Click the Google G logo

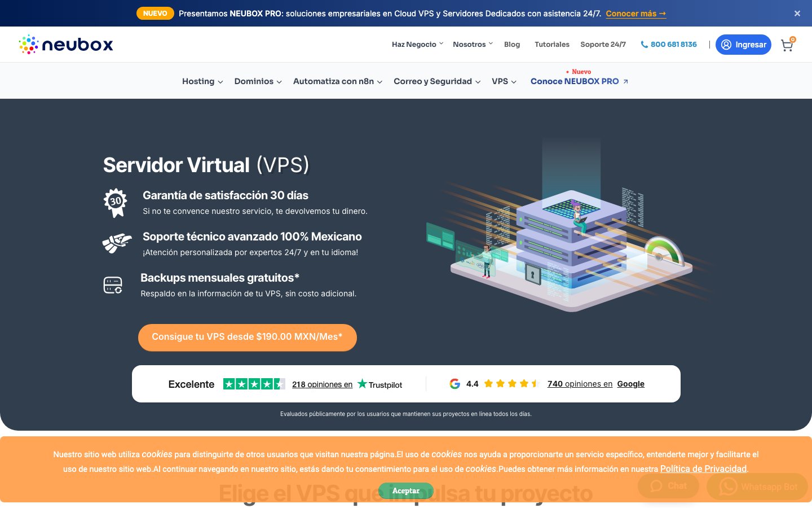pyautogui.click(x=454, y=384)
